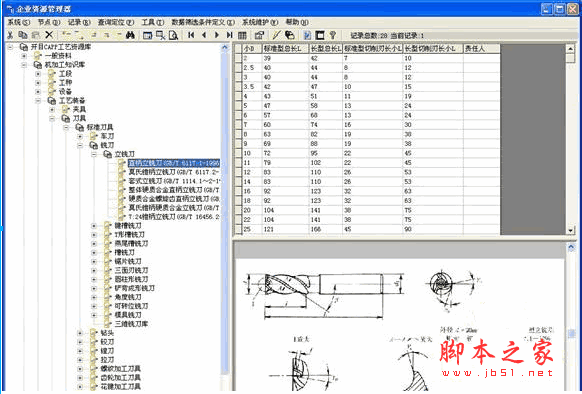Click the Delete X toolbar icon
This screenshot has width=582, height=394.
tap(49, 35)
